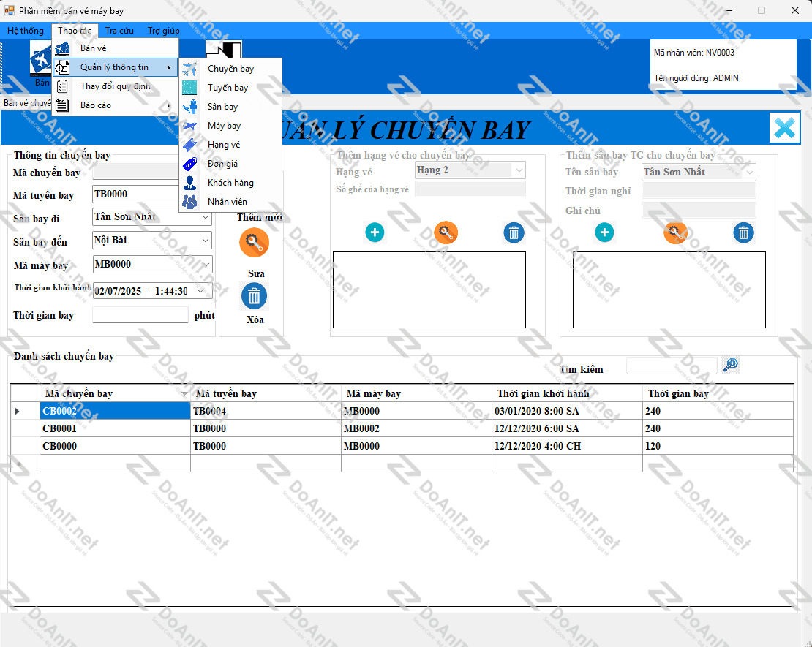Image resolution: width=812 pixels, height=647 pixels.
Task: Click plane icon beside Máy bay
Action: click(x=189, y=126)
